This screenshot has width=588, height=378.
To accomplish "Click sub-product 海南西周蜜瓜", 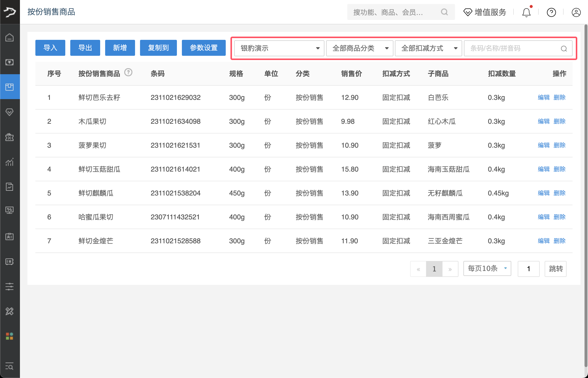I will (x=448, y=217).
